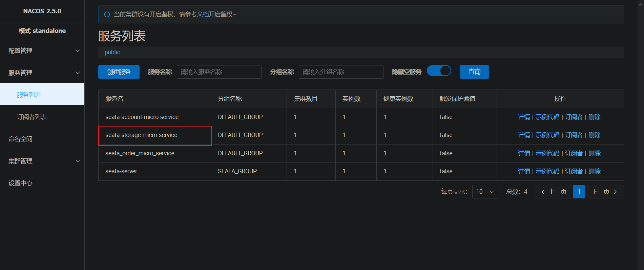
Task: Open the 设置中心 menu item
Action: click(x=21, y=183)
